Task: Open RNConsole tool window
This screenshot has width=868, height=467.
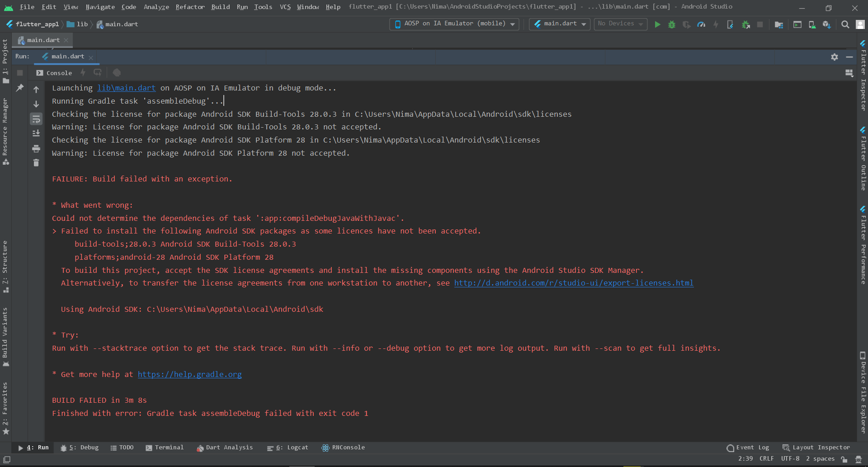Action: point(343,448)
